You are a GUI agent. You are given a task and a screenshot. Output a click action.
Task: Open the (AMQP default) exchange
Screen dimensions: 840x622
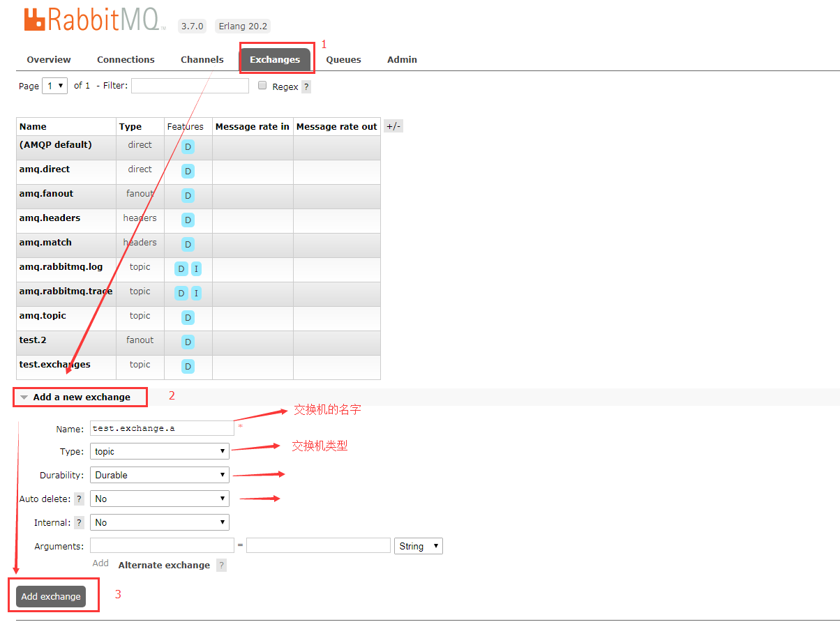pyautogui.click(x=56, y=144)
